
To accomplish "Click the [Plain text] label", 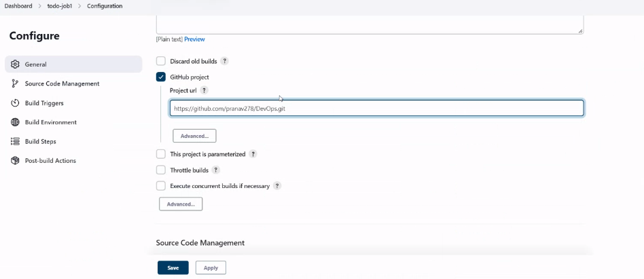I will (169, 39).
